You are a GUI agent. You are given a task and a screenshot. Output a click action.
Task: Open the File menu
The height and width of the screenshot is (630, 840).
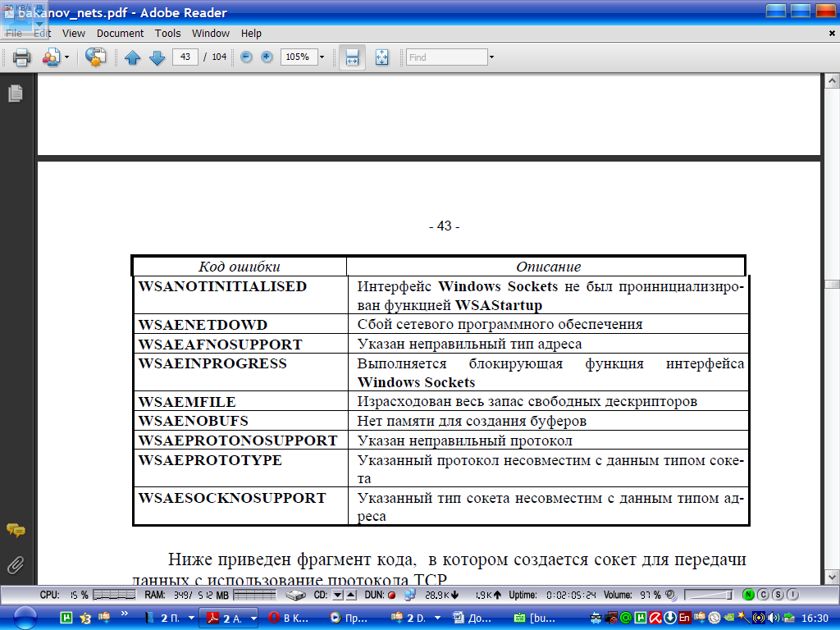(13, 33)
